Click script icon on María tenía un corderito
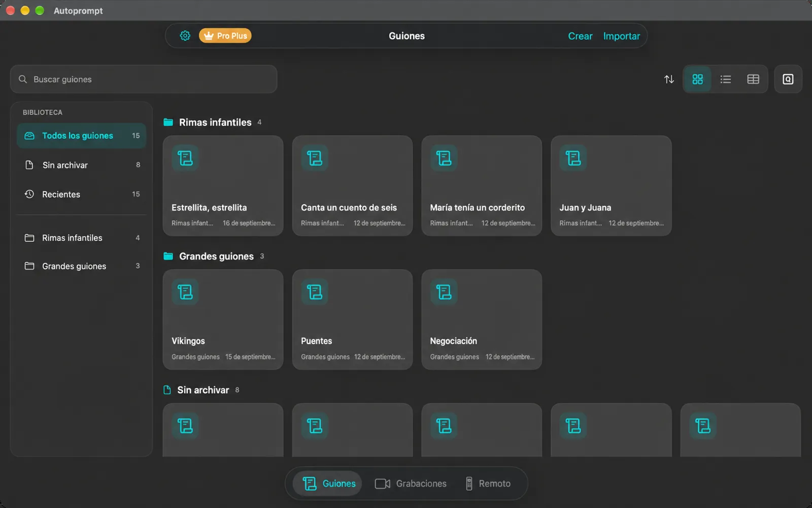 444,158
